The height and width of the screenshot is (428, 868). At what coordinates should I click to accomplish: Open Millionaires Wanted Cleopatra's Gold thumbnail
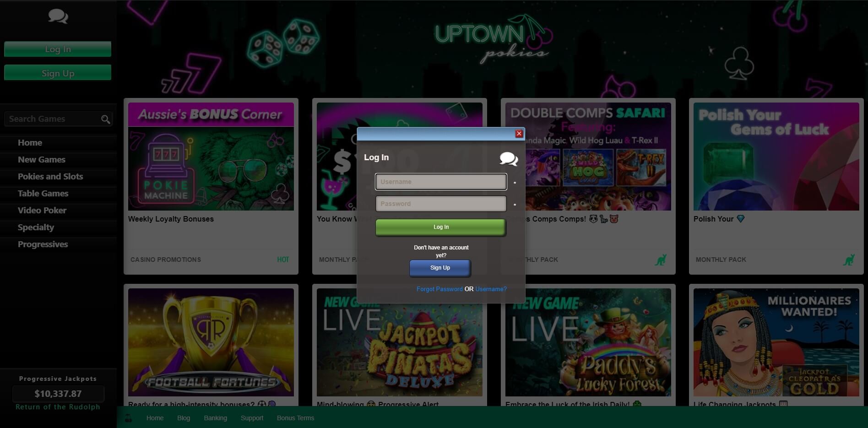(x=776, y=342)
